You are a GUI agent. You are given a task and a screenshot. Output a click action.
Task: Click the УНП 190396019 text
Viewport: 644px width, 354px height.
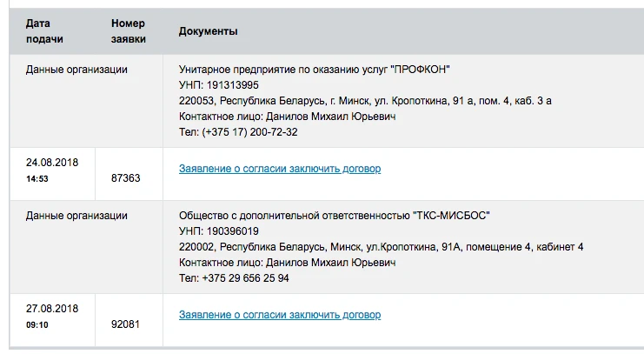[x=218, y=230]
